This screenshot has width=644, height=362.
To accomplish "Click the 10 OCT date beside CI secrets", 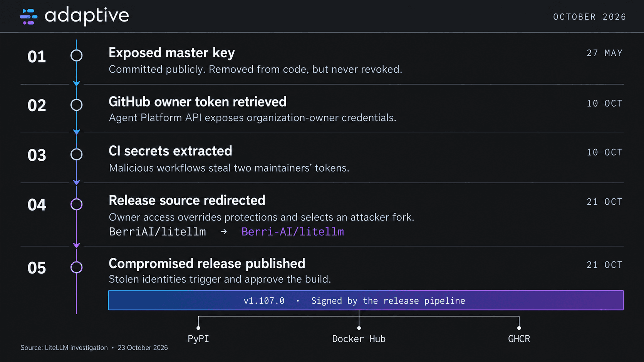I will [605, 152].
